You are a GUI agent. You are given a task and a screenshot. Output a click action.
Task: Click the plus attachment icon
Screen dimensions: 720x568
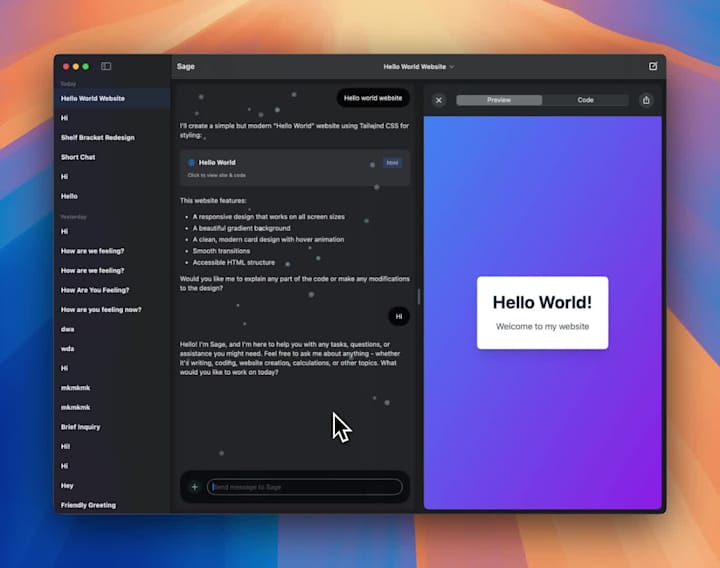[x=195, y=487]
